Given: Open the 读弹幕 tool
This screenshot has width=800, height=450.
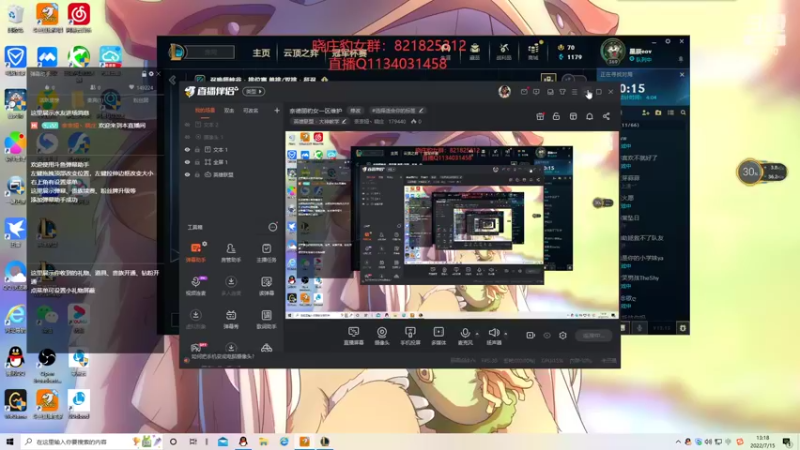Looking at the screenshot, I should coord(266,286).
